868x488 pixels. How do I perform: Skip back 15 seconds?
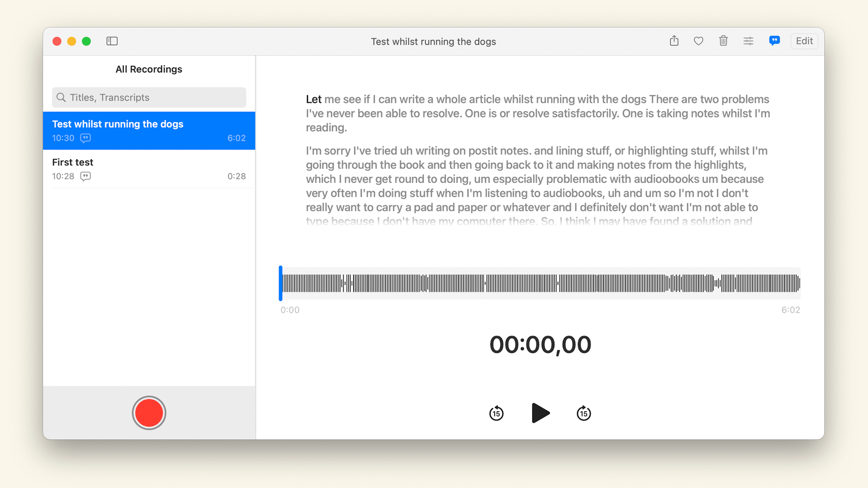496,413
